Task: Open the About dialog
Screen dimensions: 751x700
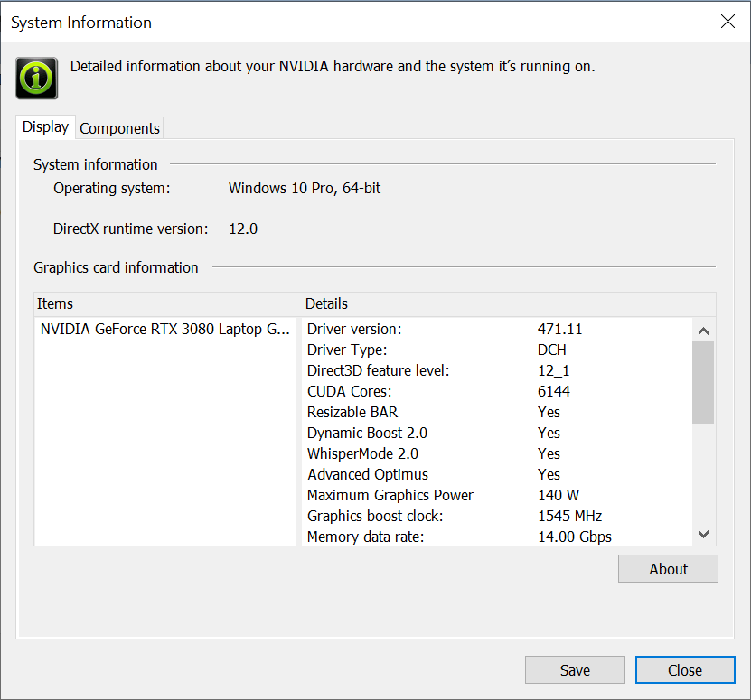Action: click(x=668, y=569)
